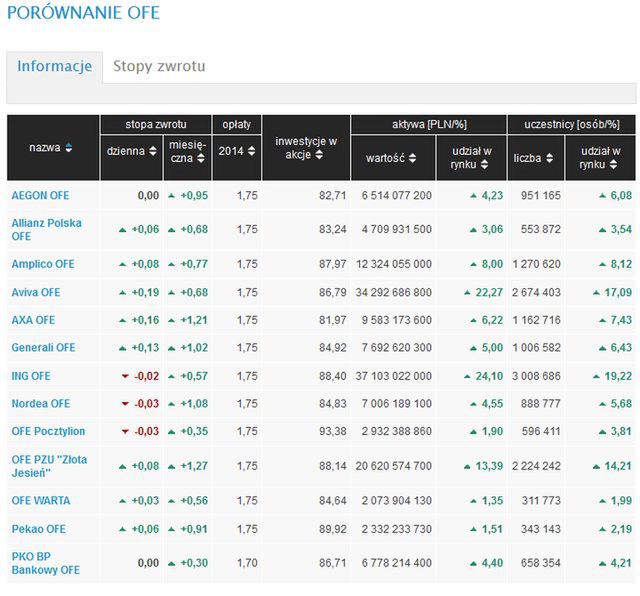Click green up arrow beside AEGON +0,95

[x=171, y=196]
